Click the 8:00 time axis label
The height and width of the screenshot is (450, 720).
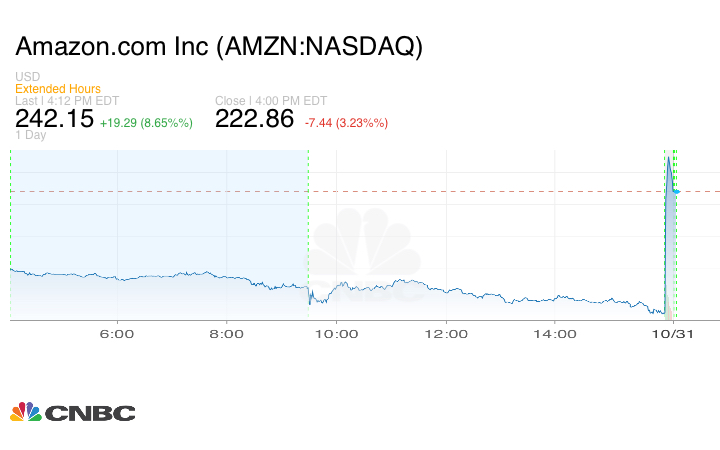[x=227, y=333]
